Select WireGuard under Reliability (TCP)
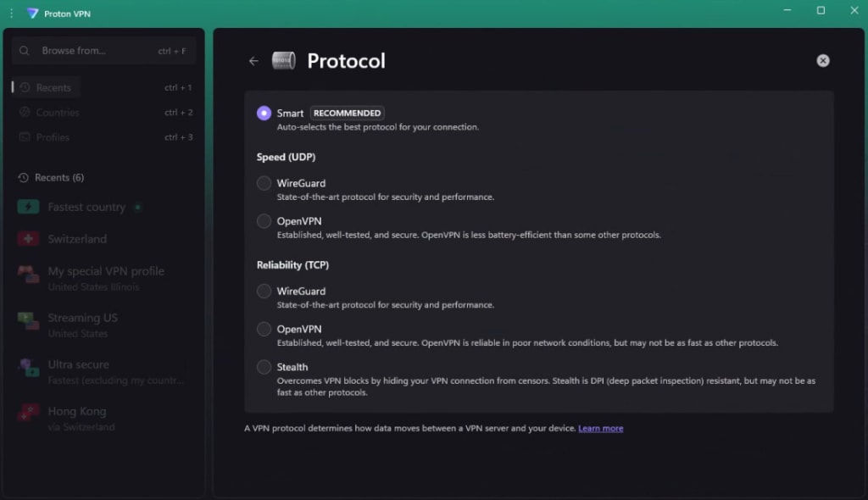The image size is (868, 500). coord(264,292)
